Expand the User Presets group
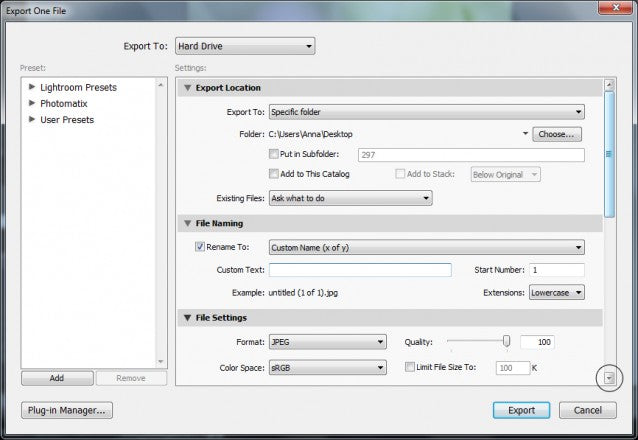 point(32,120)
